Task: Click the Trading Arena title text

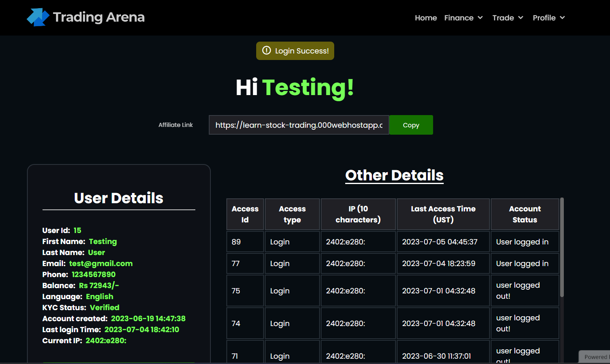Action: (x=98, y=17)
